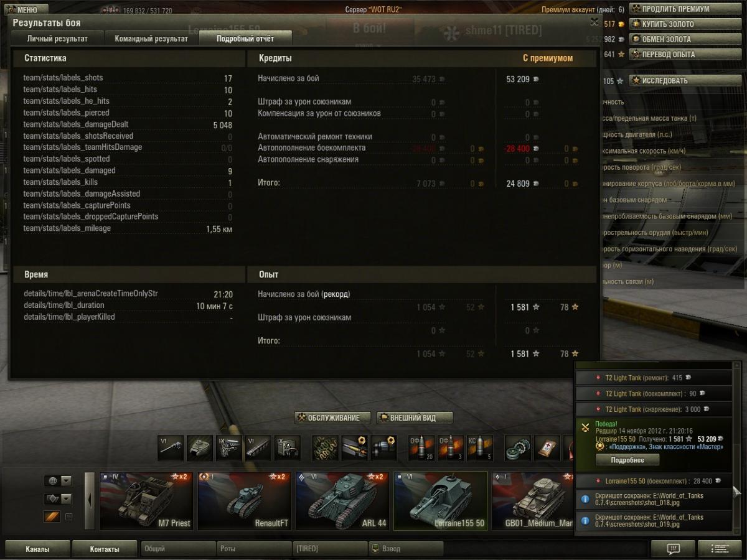Switch to the Командный результат tab
Screen dimensions: 747x560
coord(151,38)
